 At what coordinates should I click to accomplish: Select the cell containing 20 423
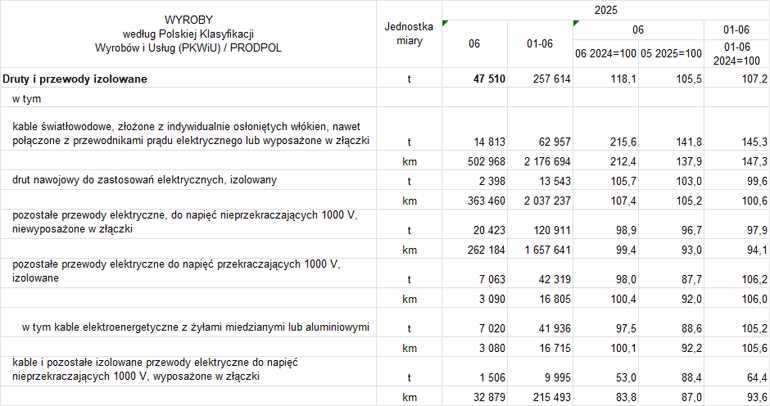tap(488, 230)
